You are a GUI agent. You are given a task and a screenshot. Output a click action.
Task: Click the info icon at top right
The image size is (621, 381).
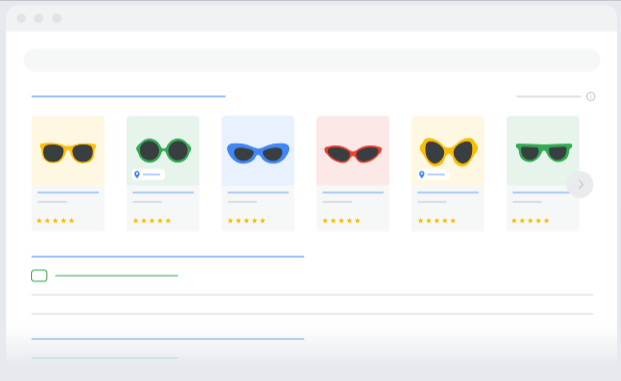pyautogui.click(x=591, y=96)
